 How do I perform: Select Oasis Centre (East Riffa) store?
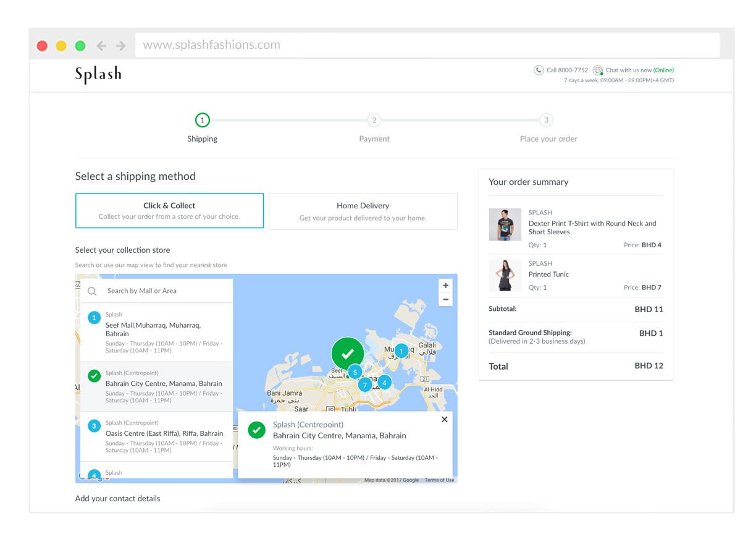(x=157, y=436)
